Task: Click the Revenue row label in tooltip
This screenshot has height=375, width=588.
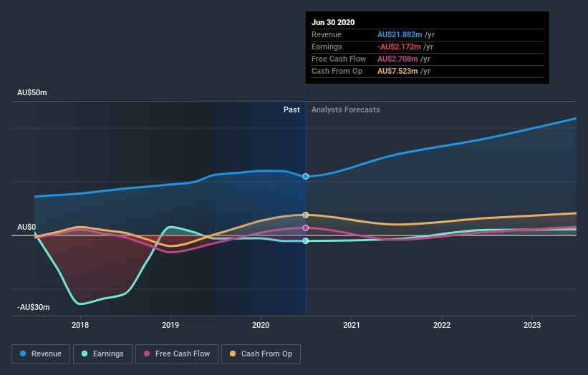Action: point(327,34)
